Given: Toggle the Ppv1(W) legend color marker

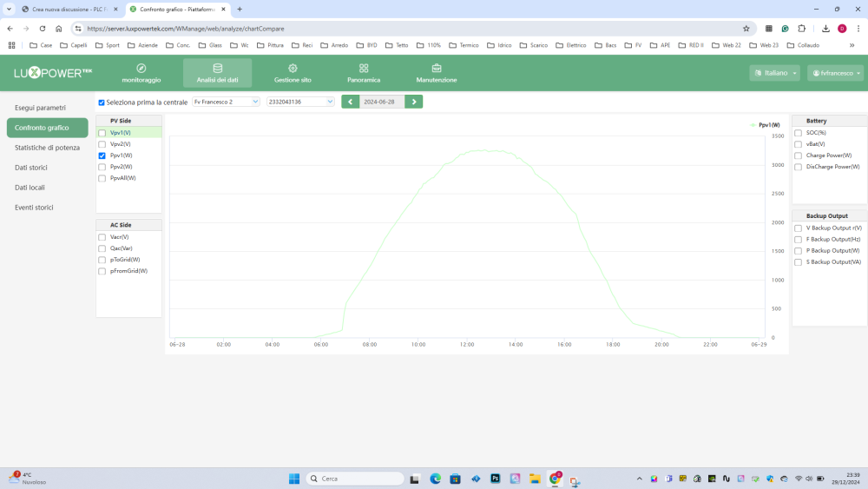Looking at the screenshot, I should (x=753, y=125).
